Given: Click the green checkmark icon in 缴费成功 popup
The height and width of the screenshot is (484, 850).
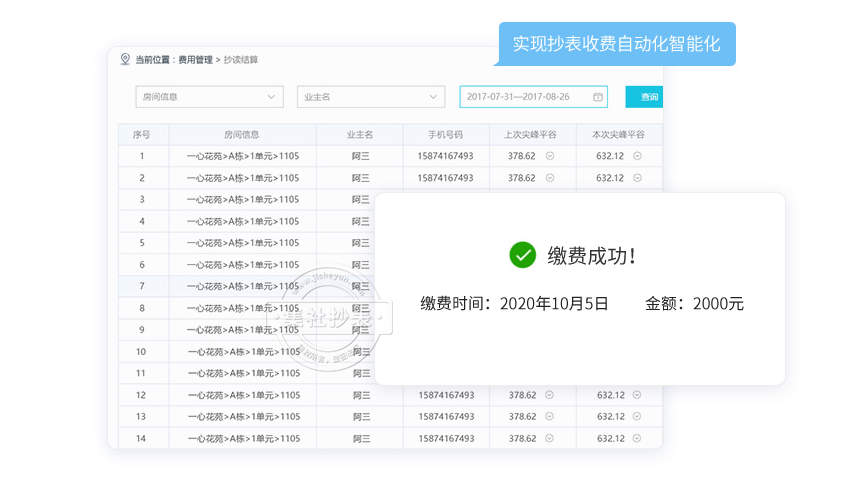Looking at the screenshot, I should pyautogui.click(x=522, y=255).
